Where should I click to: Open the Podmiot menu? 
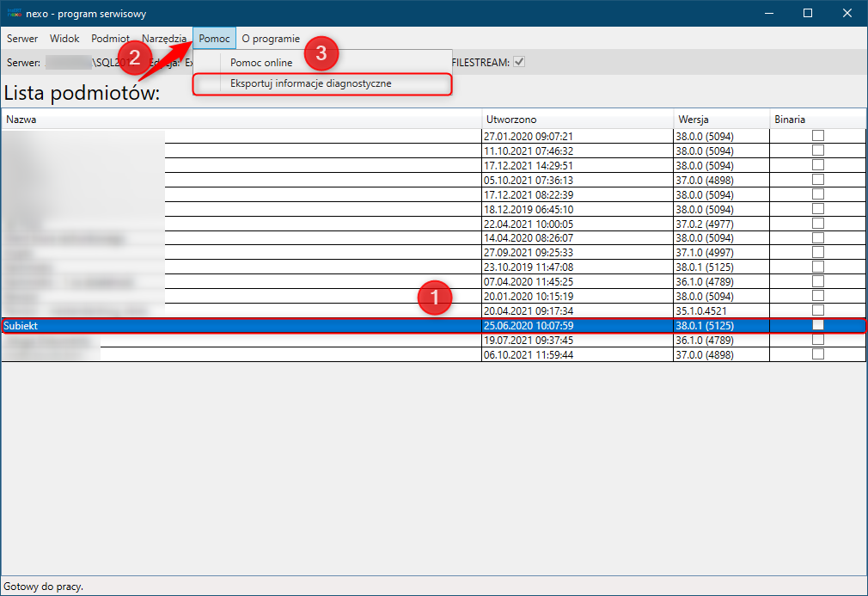(110, 39)
